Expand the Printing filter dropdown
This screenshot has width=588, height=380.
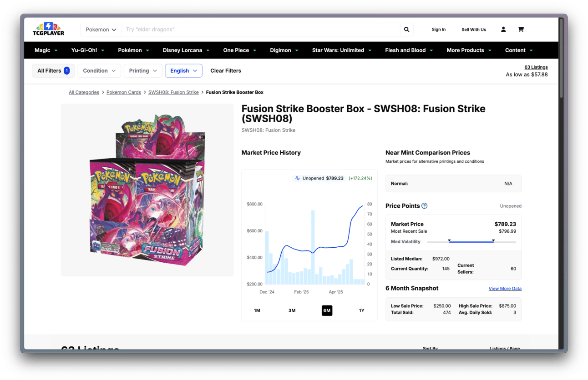point(143,71)
